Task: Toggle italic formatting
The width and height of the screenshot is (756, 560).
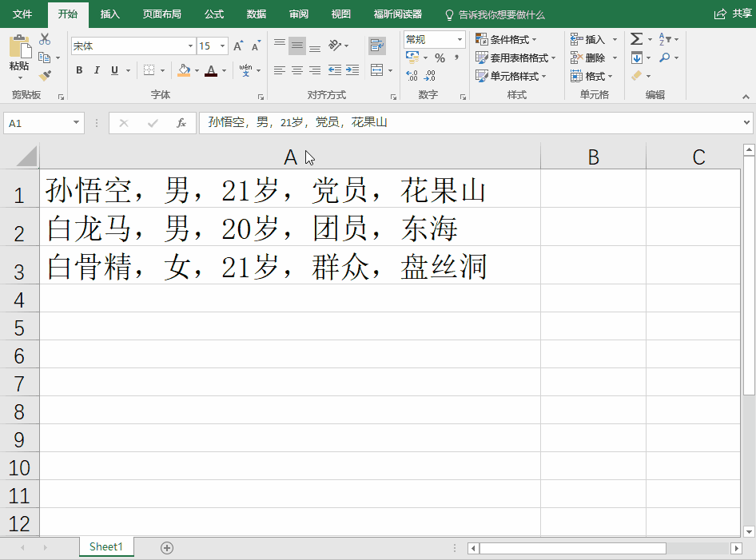Action: click(95, 71)
